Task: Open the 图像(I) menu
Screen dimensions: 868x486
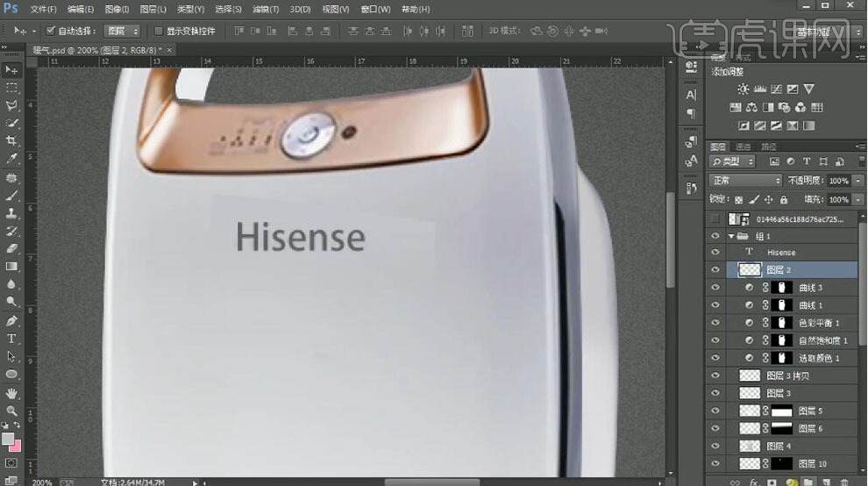Action: (x=117, y=10)
